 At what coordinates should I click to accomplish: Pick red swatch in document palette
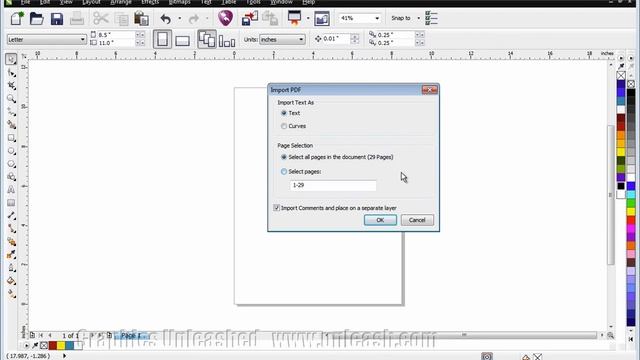point(53,346)
